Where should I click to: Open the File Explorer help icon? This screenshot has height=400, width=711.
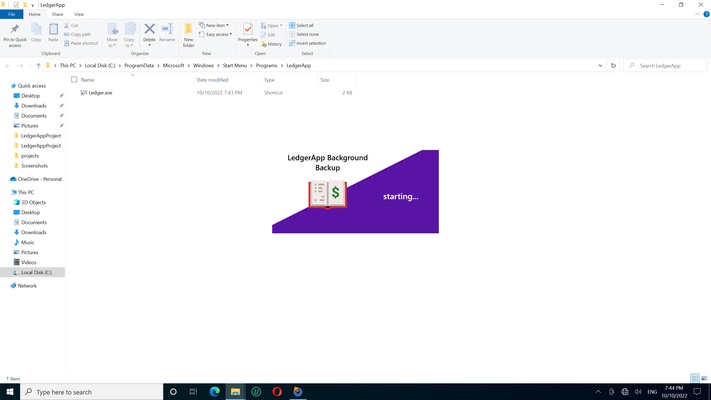click(x=705, y=15)
